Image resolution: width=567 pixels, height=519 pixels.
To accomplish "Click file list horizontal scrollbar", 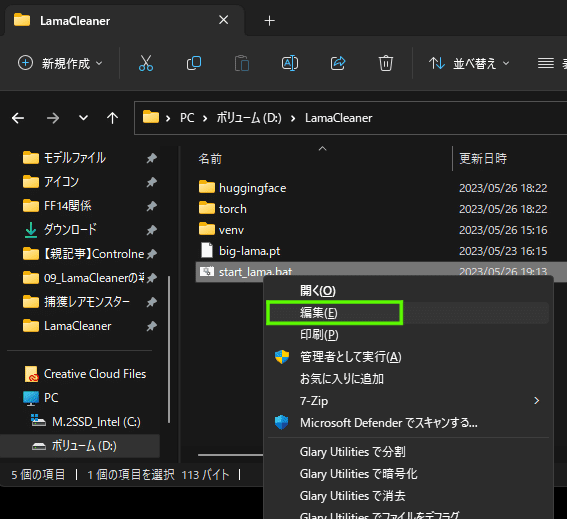I will (x=231, y=455).
